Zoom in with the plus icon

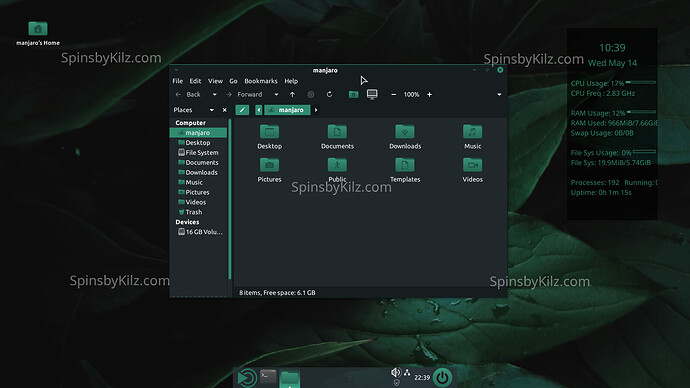click(x=429, y=94)
